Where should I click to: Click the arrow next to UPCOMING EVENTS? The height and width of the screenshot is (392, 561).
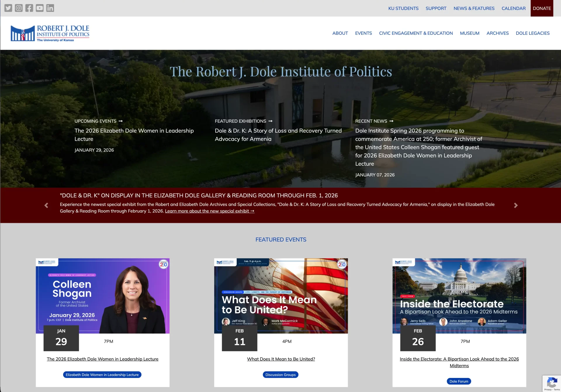pos(121,121)
